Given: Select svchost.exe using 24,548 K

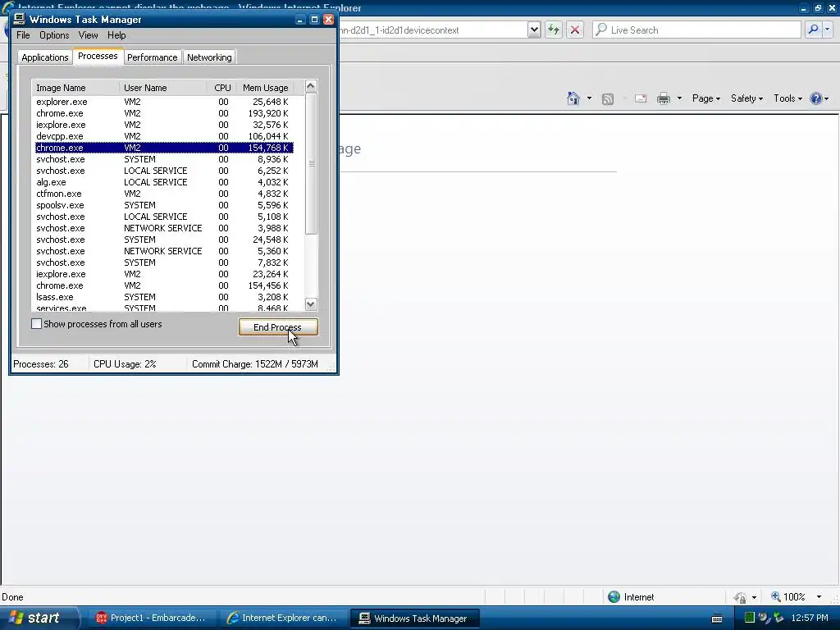Looking at the screenshot, I should coord(164,240).
